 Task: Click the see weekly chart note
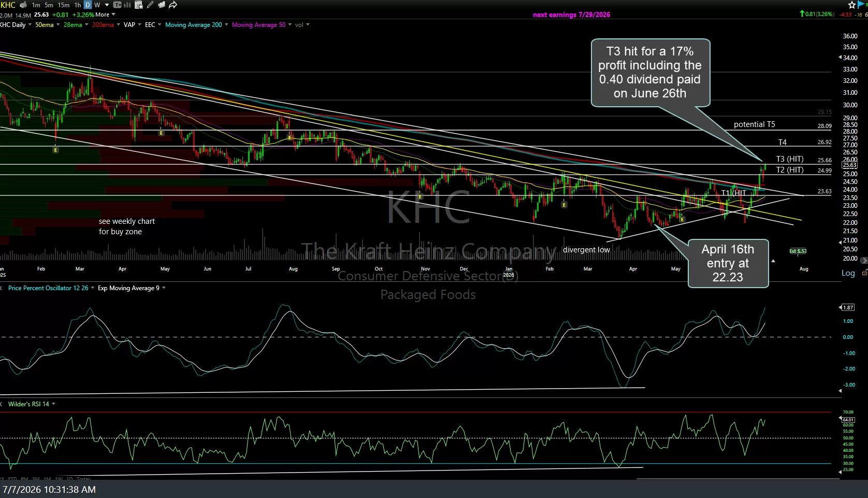coord(127,226)
